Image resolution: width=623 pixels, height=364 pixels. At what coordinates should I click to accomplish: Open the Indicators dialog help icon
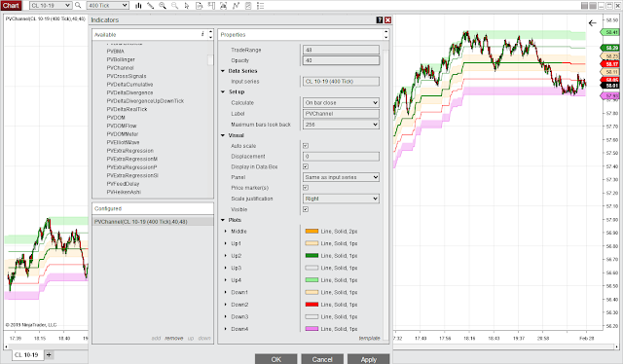[x=380, y=19]
